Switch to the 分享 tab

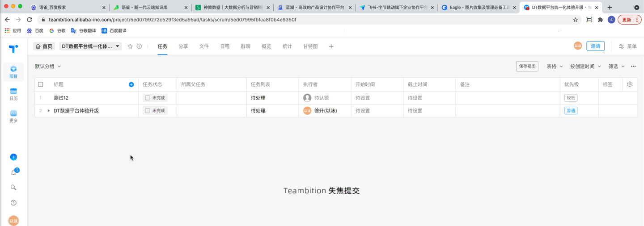(x=183, y=46)
